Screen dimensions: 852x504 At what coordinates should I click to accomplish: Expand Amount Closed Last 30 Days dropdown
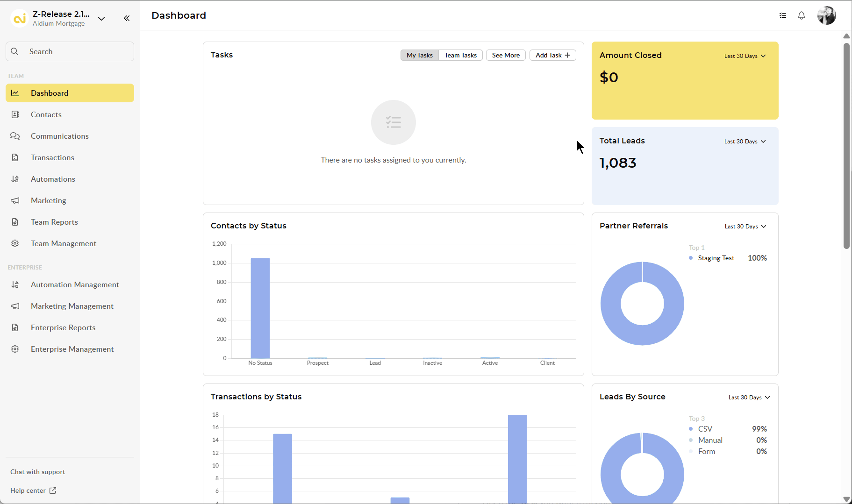745,56
